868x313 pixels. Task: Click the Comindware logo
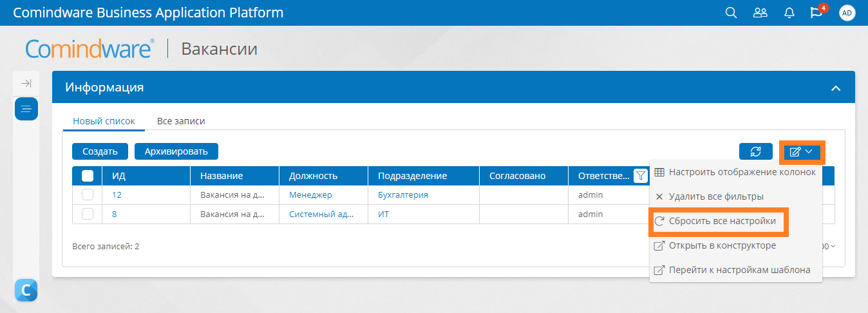(x=90, y=49)
